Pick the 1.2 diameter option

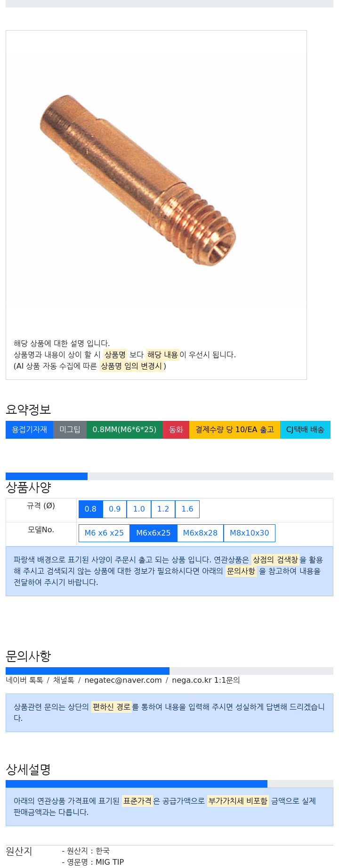[x=163, y=509]
